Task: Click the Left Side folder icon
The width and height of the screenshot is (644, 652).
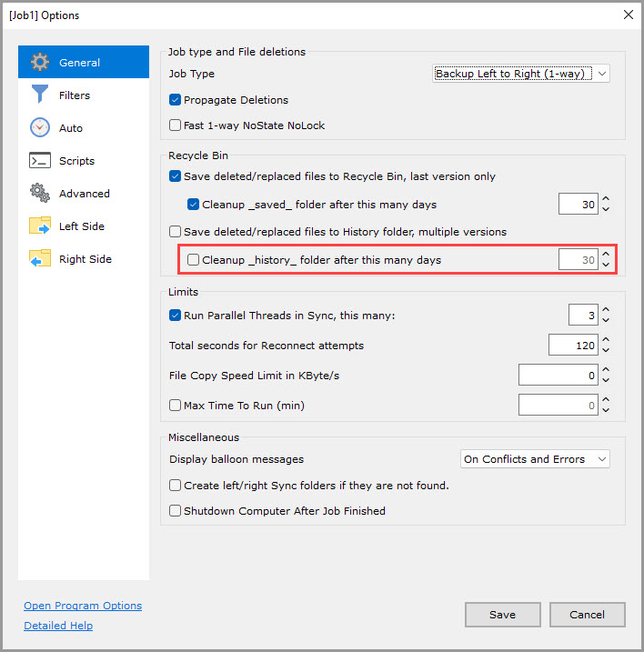Action: (x=39, y=226)
